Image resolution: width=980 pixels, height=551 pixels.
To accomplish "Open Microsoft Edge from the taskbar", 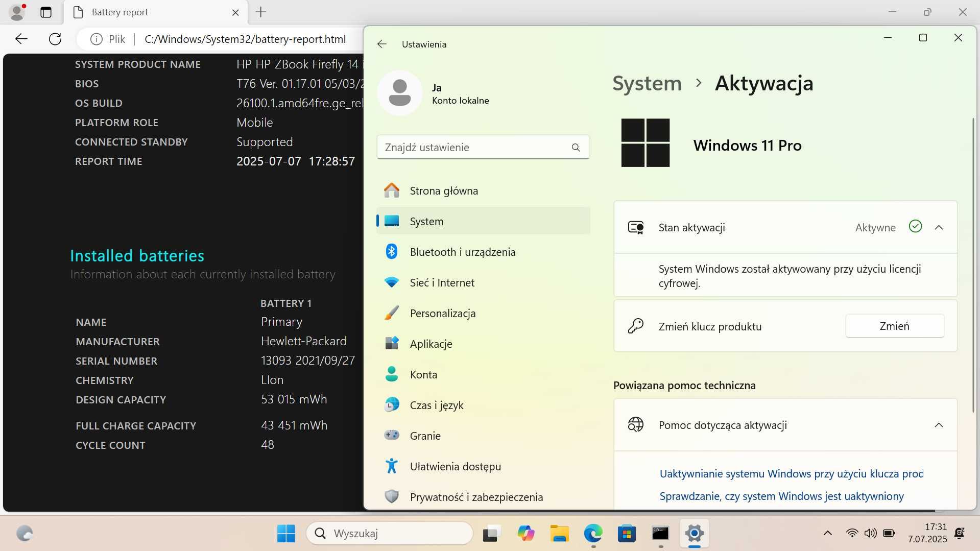I will tap(593, 534).
